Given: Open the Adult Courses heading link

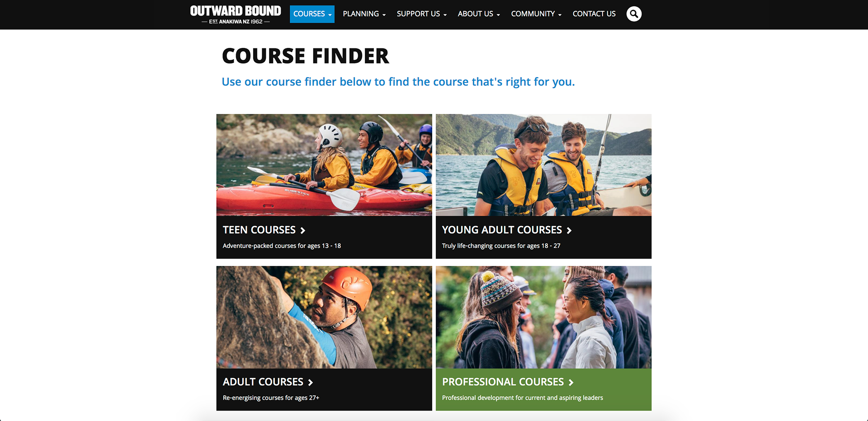Looking at the screenshot, I should [x=263, y=382].
